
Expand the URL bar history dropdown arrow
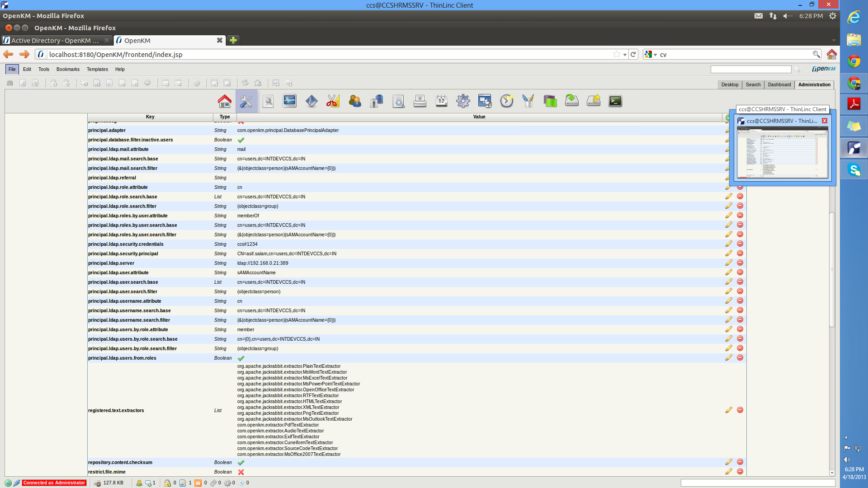pos(625,55)
